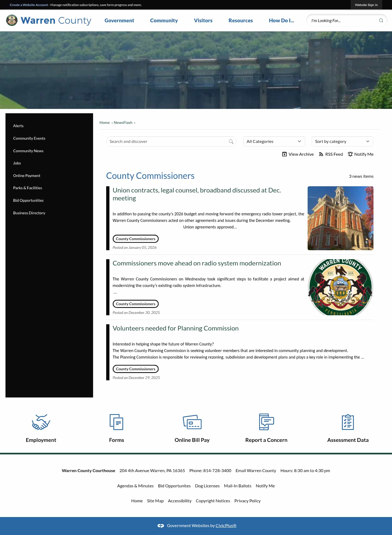Click the RSS Feed icon
Image resolution: width=392 pixels, height=535 pixels.
point(321,154)
